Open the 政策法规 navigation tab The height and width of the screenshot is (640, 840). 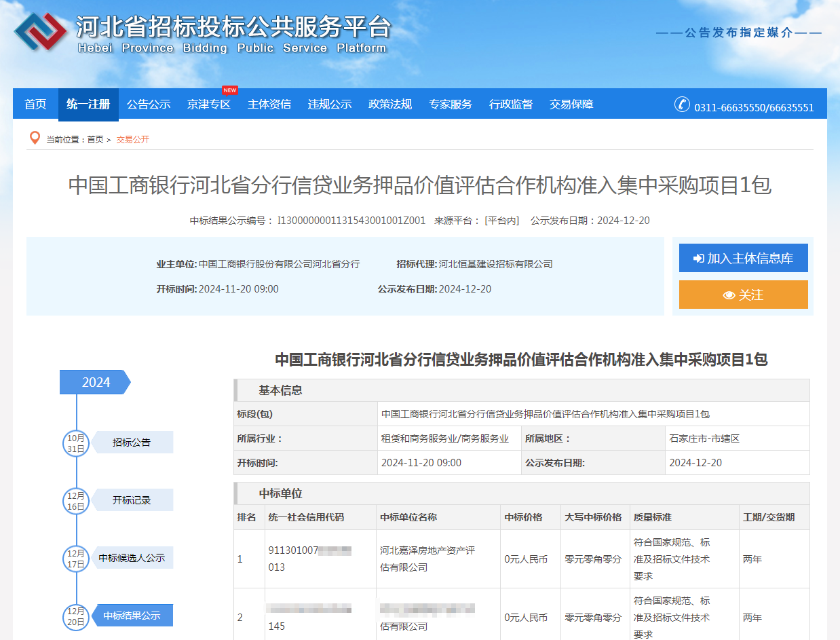[x=390, y=104]
